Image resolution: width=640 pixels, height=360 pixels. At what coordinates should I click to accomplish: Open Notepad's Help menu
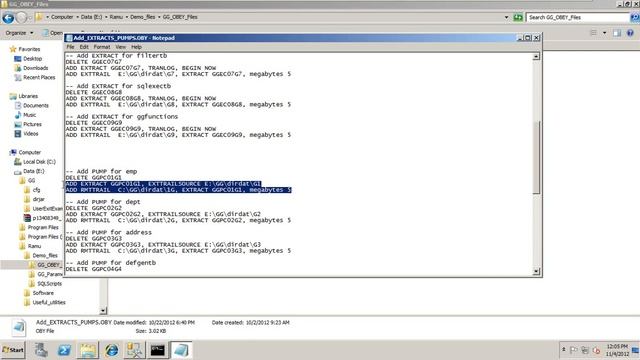click(x=136, y=47)
